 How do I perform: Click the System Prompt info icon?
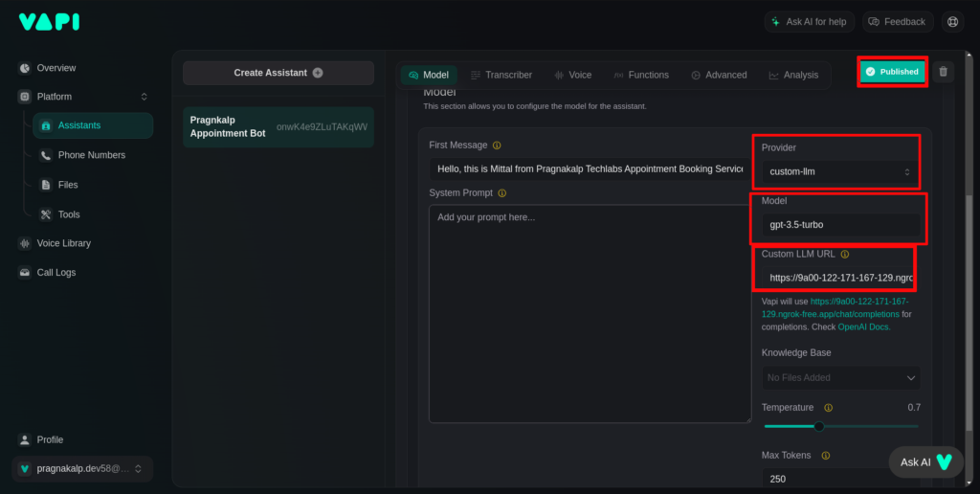pyautogui.click(x=501, y=193)
